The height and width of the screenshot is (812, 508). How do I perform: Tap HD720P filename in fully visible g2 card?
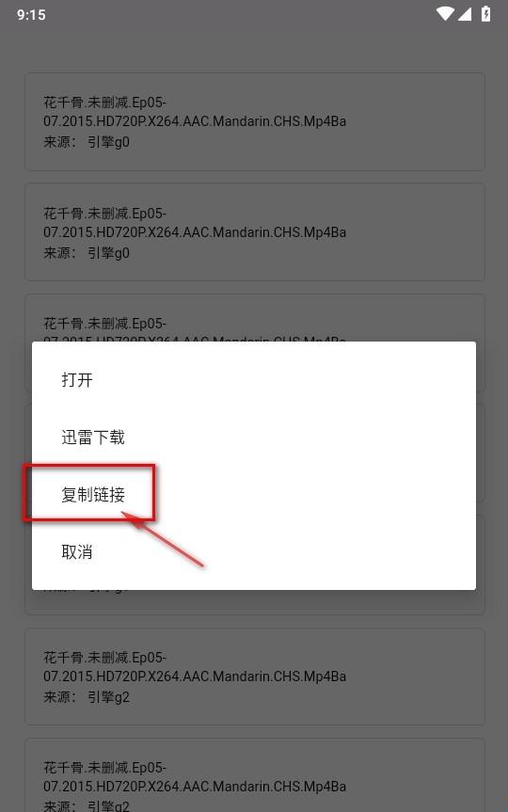coord(195,677)
